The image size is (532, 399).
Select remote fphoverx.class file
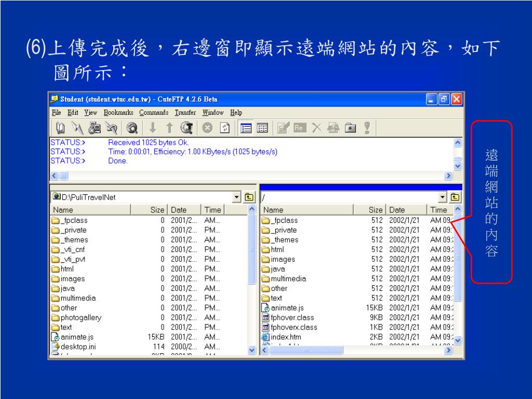pos(289,327)
